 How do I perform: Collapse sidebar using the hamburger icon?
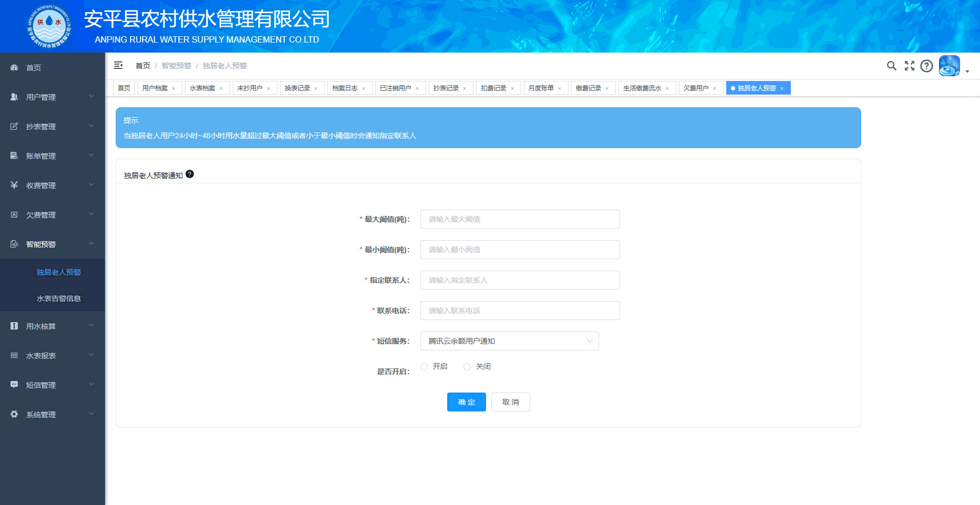(118, 65)
